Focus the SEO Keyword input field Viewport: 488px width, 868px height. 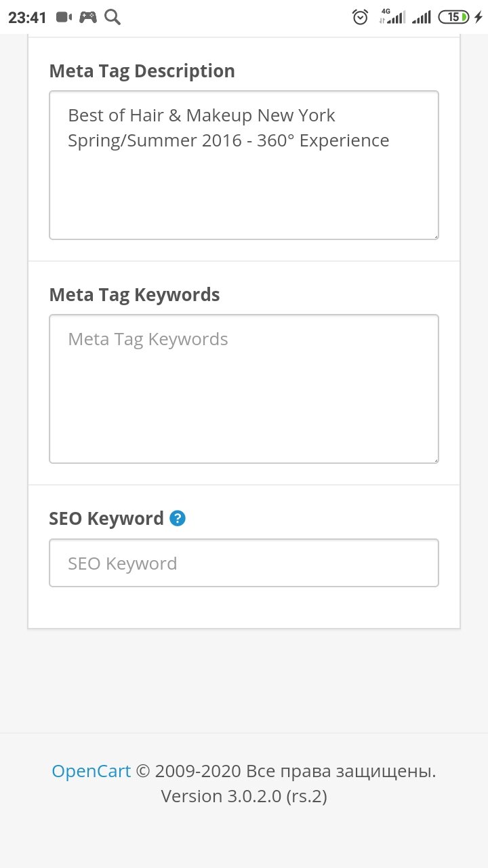point(244,563)
